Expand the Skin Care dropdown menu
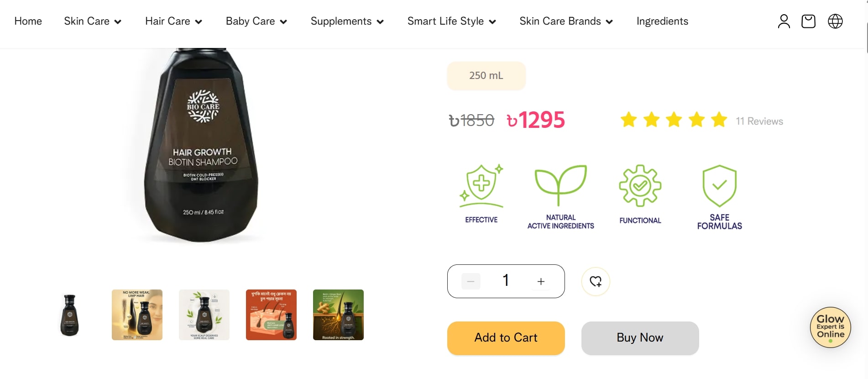This screenshot has width=868, height=379. coord(93,21)
